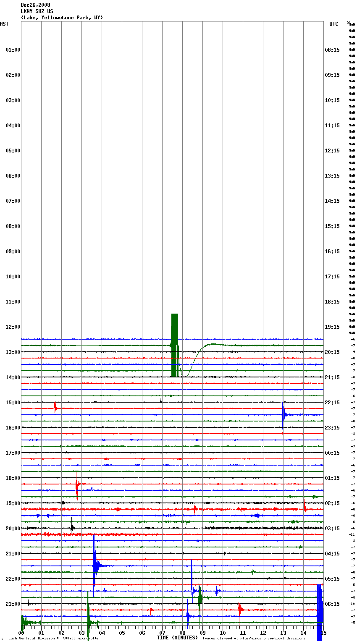Image resolution: width=357 pixels, height=644 pixels.
Task: Click the 06:00 MST time label
Action: [13, 176]
